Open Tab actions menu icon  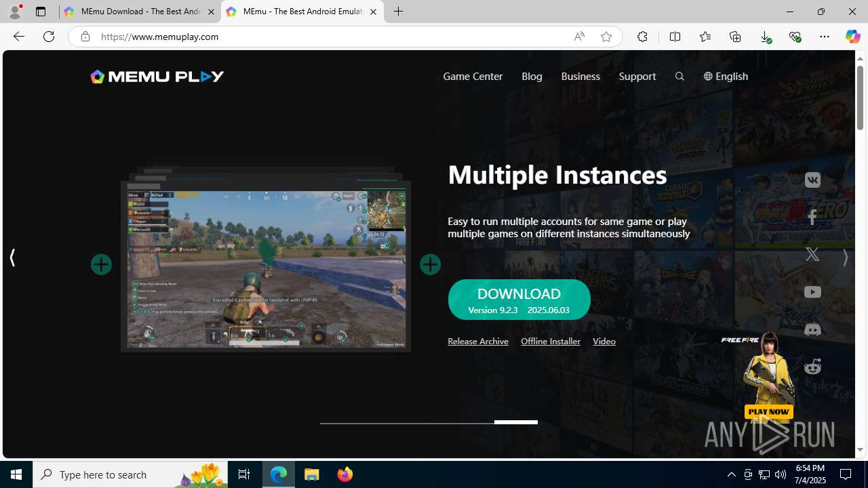point(41,12)
